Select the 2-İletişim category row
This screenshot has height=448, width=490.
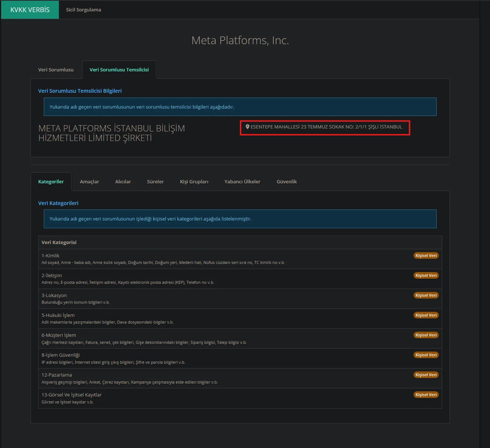tap(240, 279)
